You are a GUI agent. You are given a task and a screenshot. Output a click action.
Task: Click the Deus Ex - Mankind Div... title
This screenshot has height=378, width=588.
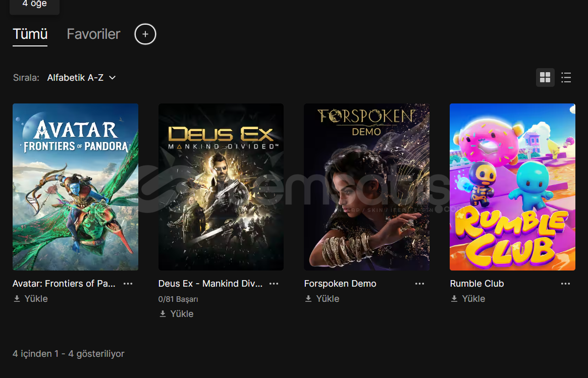210,284
